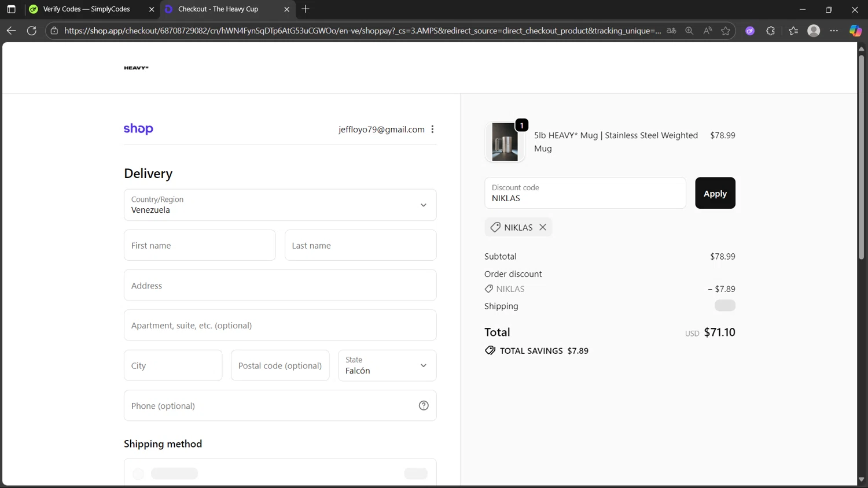Viewport: 868px width, 488px height.
Task: Open the Copilot sidebar icon
Action: pyautogui.click(x=855, y=31)
